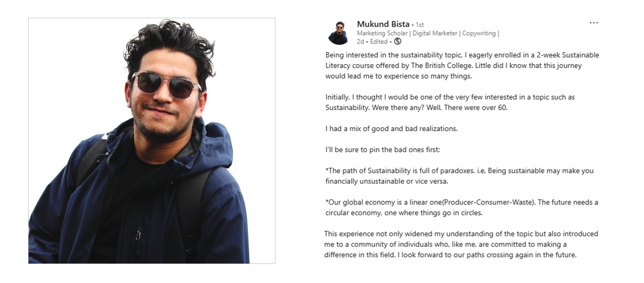This screenshot has height=283, width=644.
Task: Click the closing paragraph starting "This experience not only"
Action: pyautogui.click(x=461, y=244)
